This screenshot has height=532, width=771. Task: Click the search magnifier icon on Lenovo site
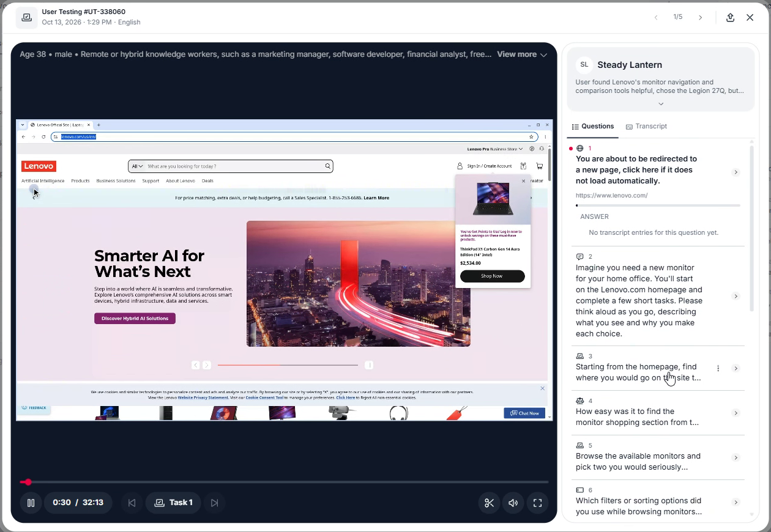[x=328, y=166]
